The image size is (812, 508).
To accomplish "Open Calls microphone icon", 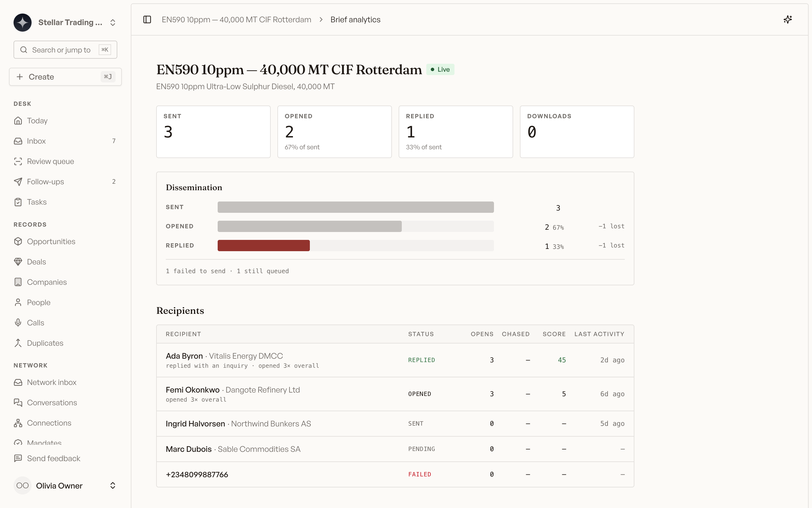I will pyautogui.click(x=18, y=323).
